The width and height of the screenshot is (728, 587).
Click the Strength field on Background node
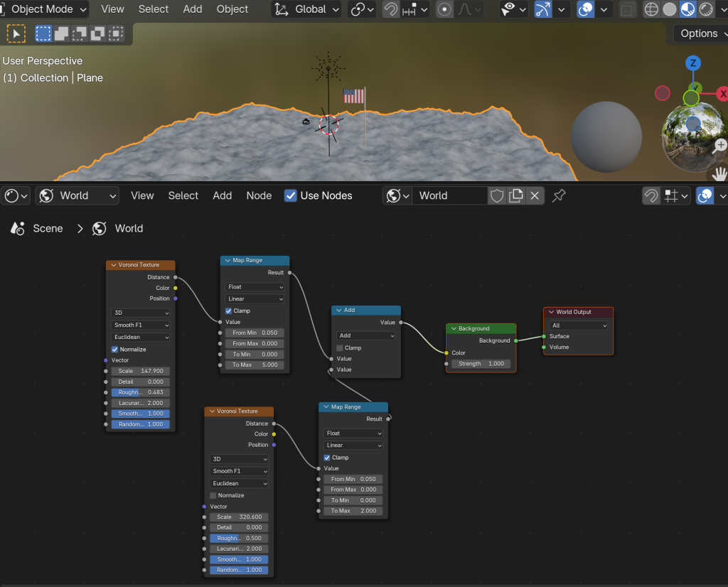pyautogui.click(x=481, y=364)
